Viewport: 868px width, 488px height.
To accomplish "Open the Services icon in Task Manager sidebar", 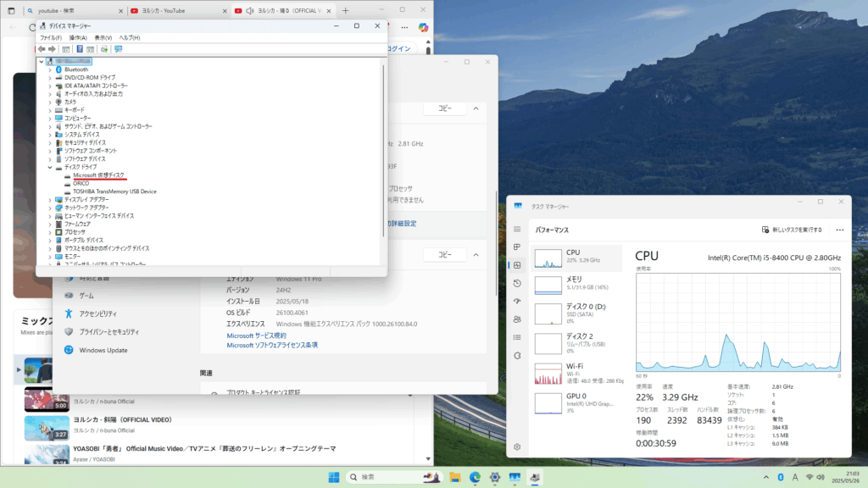I will pos(517,355).
